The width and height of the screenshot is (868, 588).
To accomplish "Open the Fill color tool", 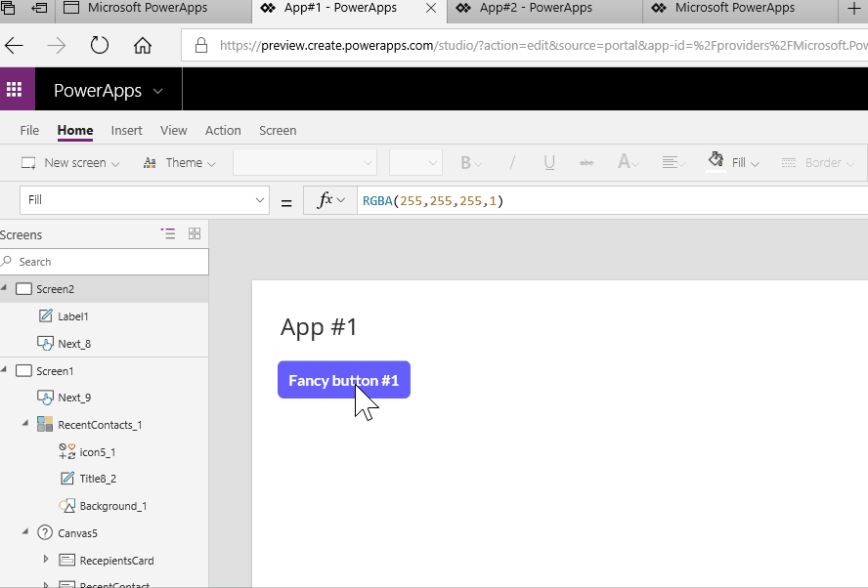I will [731, 162].
